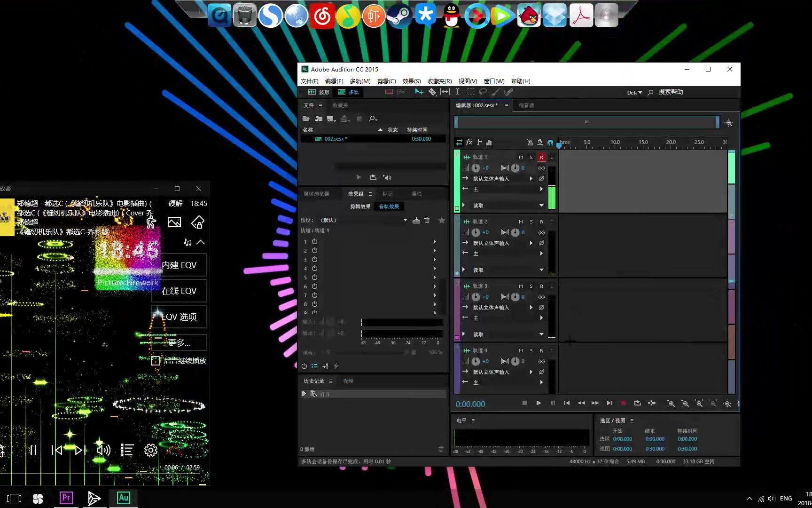Switch to 剪辑效果 tab

tap(360, 206)
